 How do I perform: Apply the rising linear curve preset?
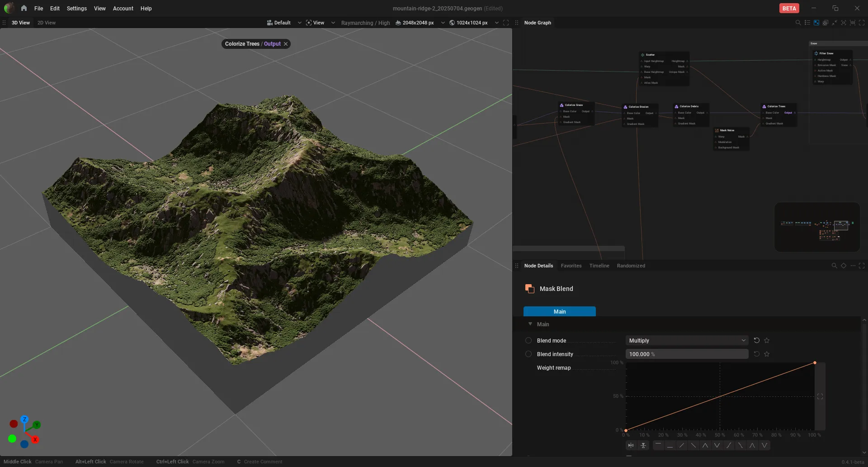pyautogui.click(x=682, y=445)
